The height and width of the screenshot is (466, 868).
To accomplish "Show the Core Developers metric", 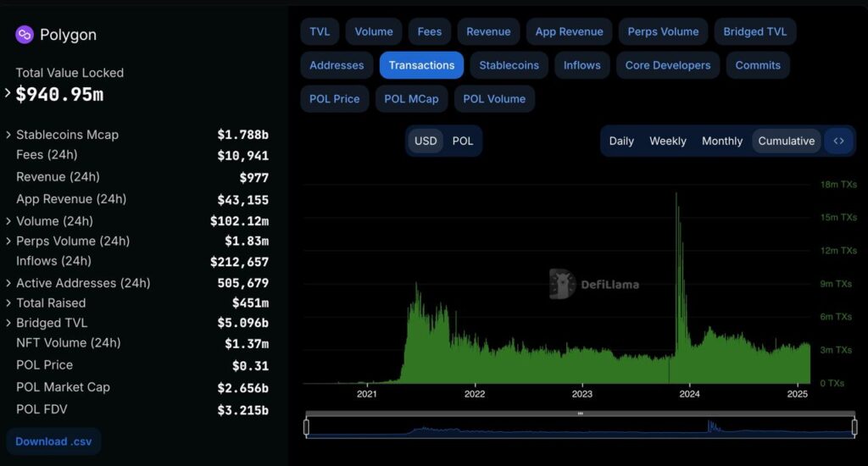I will [x=668, y=65].
